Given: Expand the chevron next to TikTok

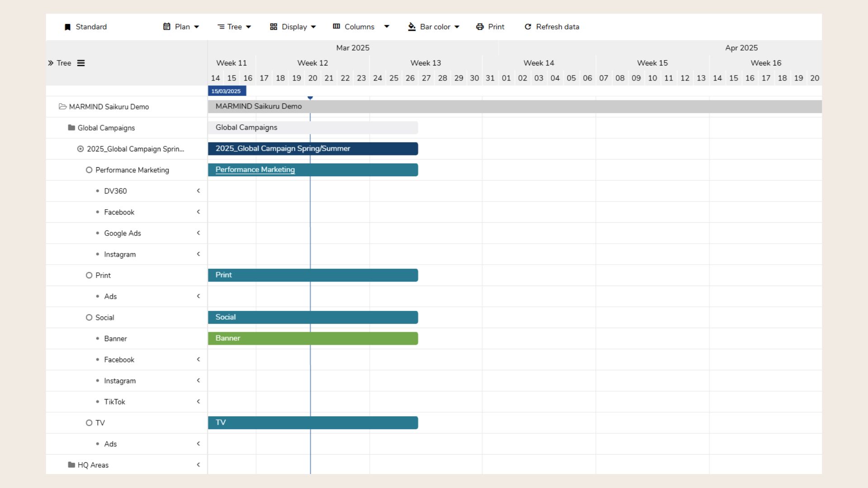Looking at the screenshot, I should 198,401.
